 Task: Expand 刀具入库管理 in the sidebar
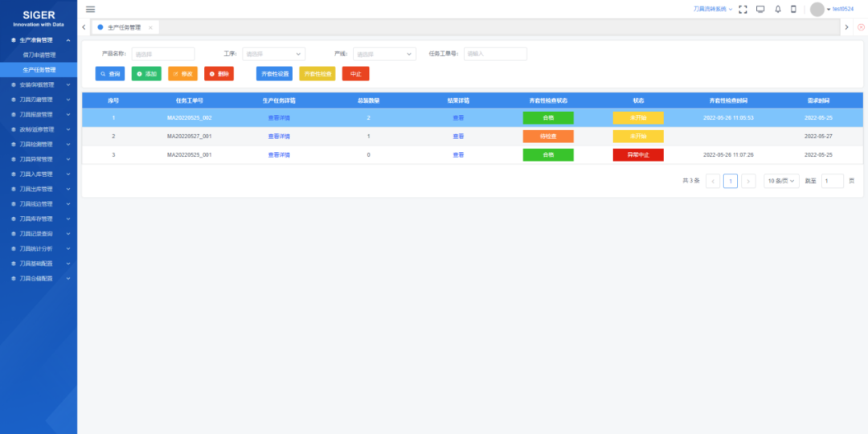pos(39,174)
